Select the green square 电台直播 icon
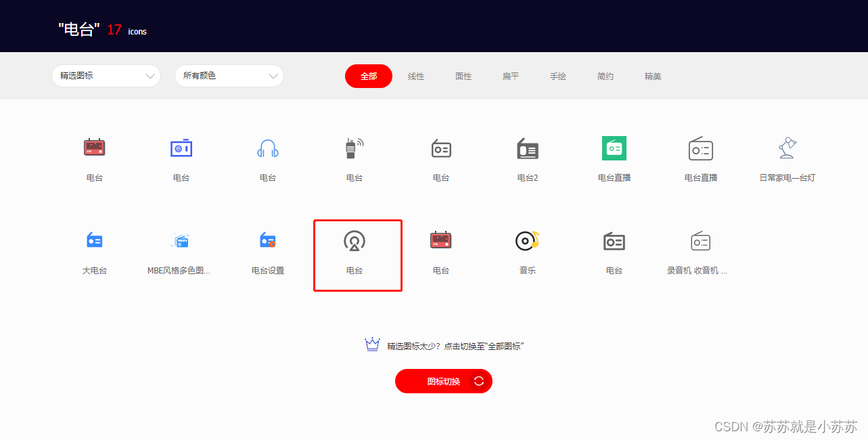Screen dimensions: 868x440 coord(614,148)
